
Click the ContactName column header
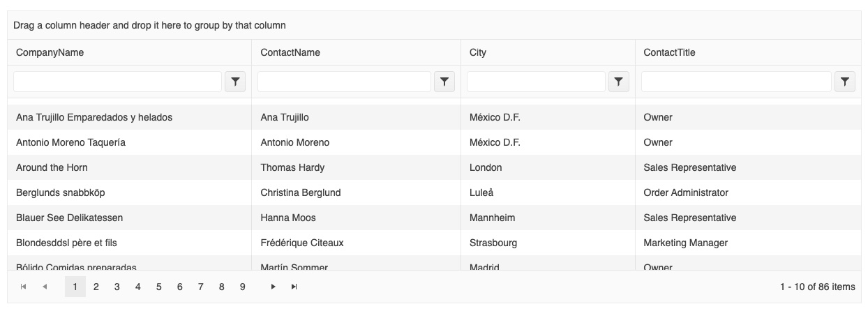tap(290, 52)
